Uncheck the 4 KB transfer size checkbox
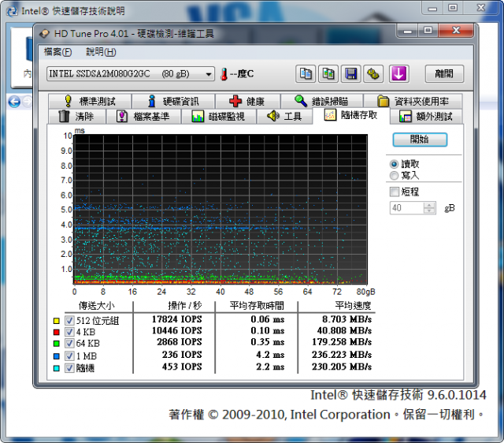Viewport: 504px width, 443px height. tap(69, 332)
